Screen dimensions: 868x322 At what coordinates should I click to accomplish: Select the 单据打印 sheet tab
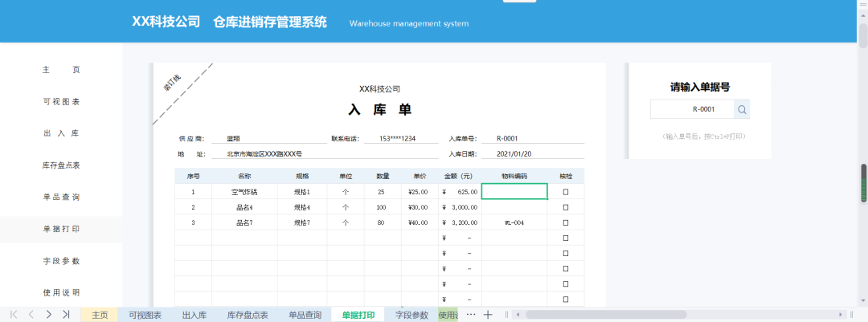pyautogui.click(x=358, y=315)
